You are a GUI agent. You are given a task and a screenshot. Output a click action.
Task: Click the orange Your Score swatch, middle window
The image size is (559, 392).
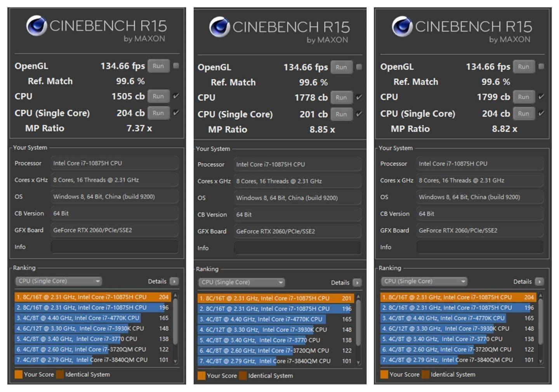[201, 375]
